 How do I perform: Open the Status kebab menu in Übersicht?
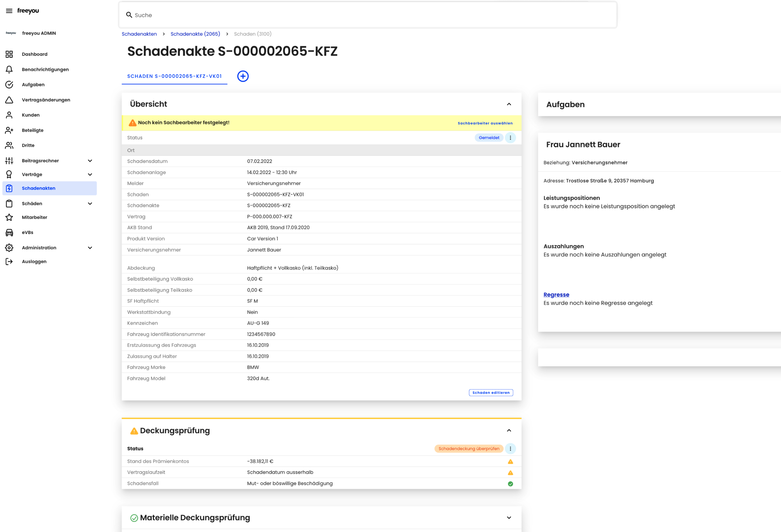coord(510,137)
